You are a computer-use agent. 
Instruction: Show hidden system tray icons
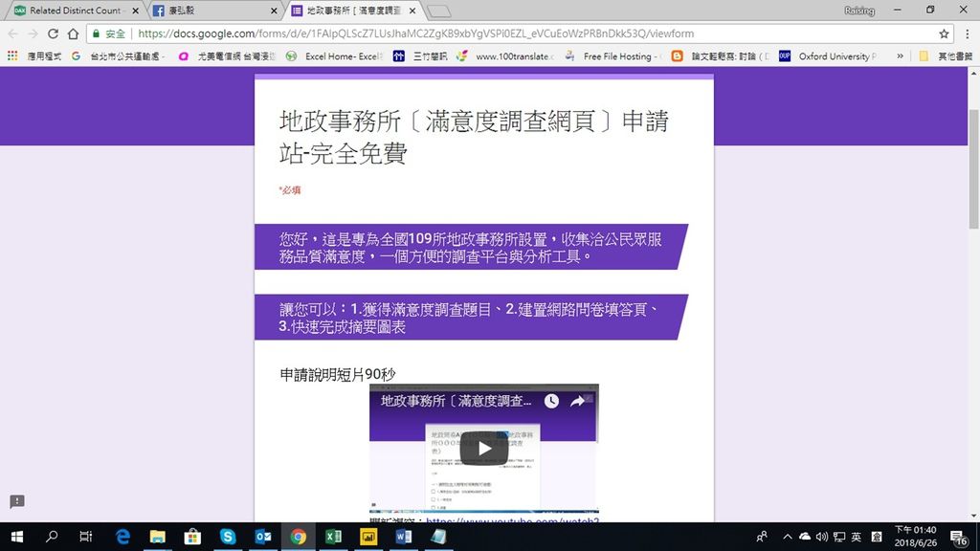(788, 537)
